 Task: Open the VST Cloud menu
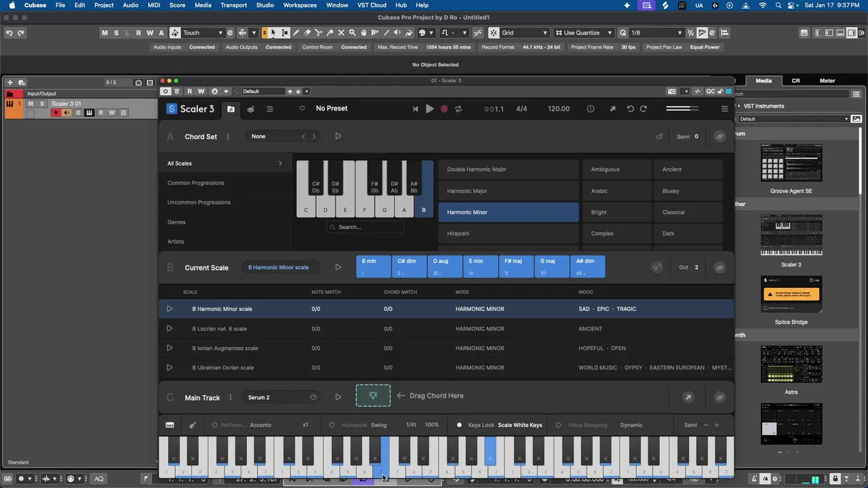point(372,5)
